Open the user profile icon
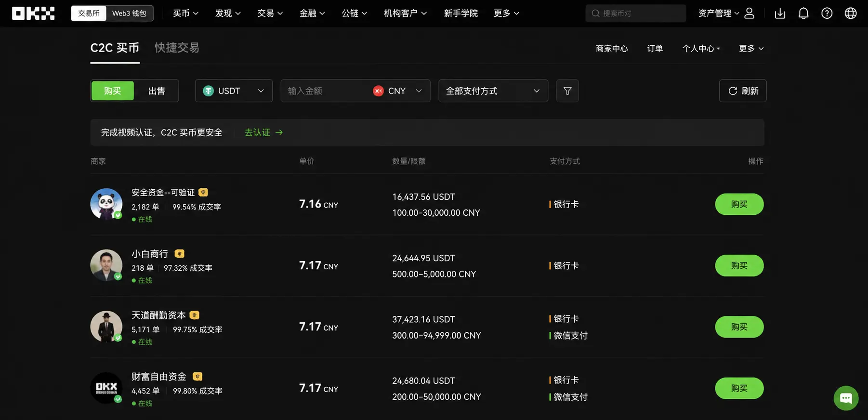Image resolution: width=868 pixels, height=420 pixels. click(x=749, y=13)
